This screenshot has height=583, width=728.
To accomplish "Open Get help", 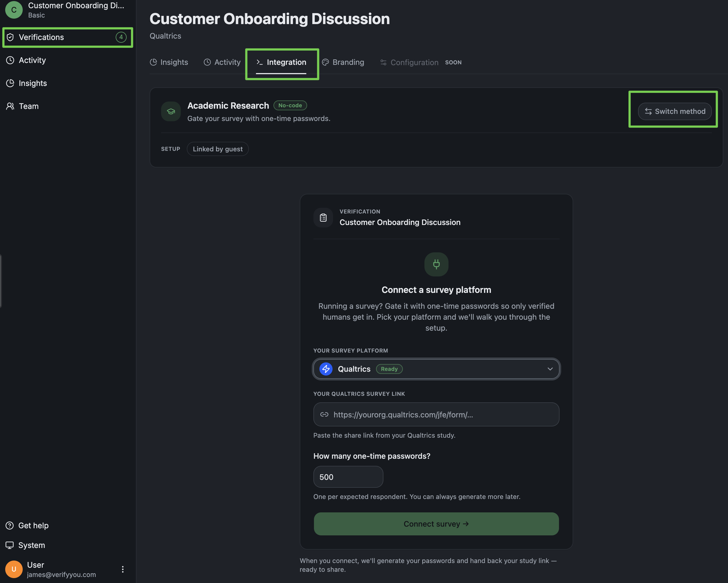I will pos(27,526).
